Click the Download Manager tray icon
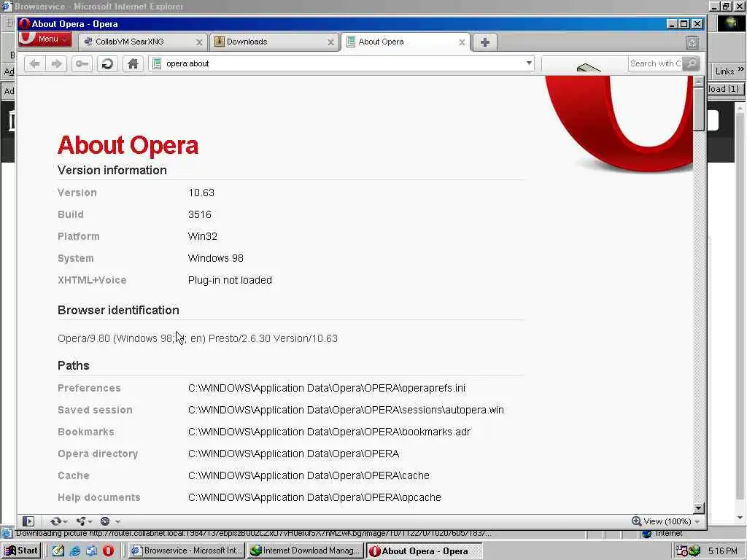Viewport: 747px width, 560px height. tap(694, 551)
